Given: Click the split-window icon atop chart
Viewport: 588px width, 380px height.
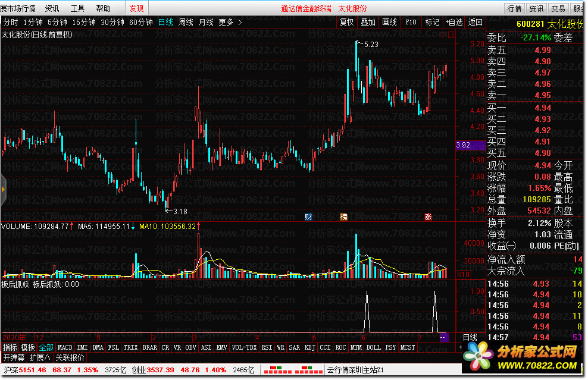Looking at the screenshot, I should pos(451,35).
